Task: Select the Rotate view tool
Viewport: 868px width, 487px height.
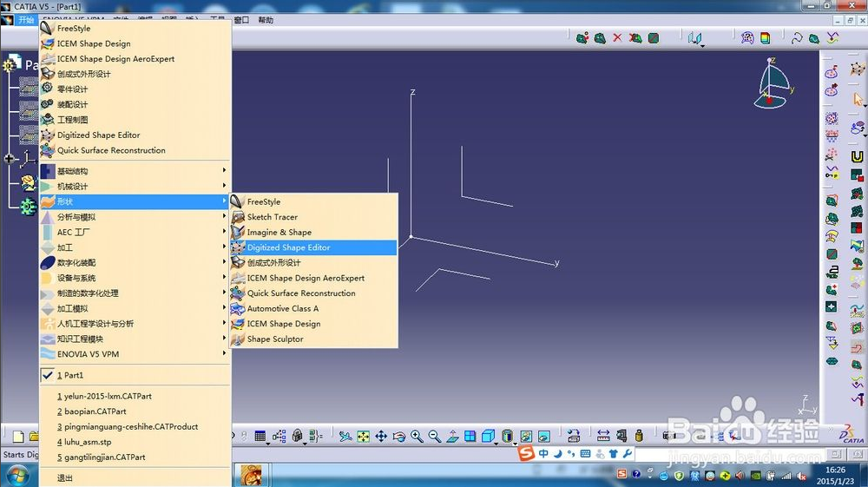Action: (399, 436)
